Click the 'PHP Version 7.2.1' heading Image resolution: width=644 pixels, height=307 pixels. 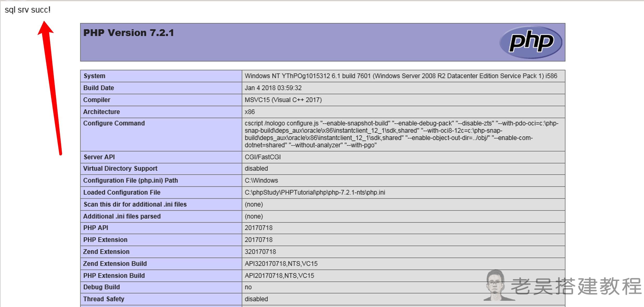pos(128,33)
